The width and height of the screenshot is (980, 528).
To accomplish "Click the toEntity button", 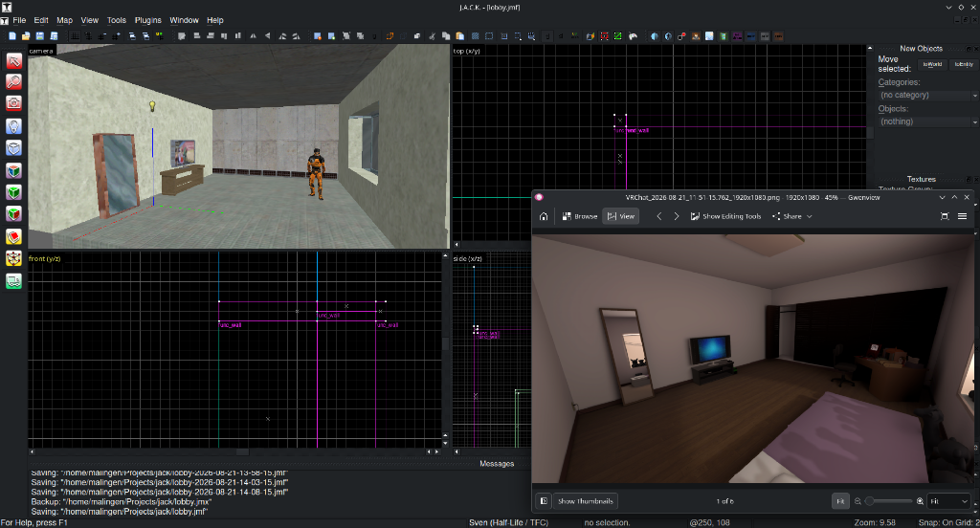I will pos(964,64).
